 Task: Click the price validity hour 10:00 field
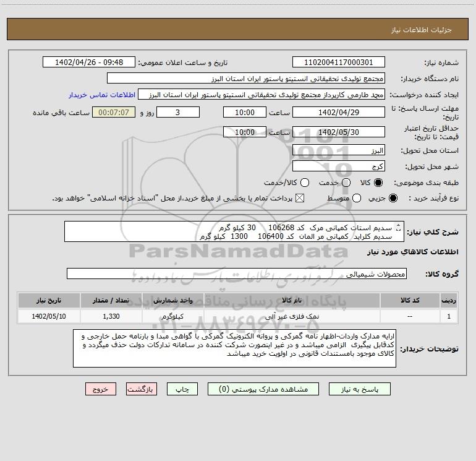click(x=245, y=132)
